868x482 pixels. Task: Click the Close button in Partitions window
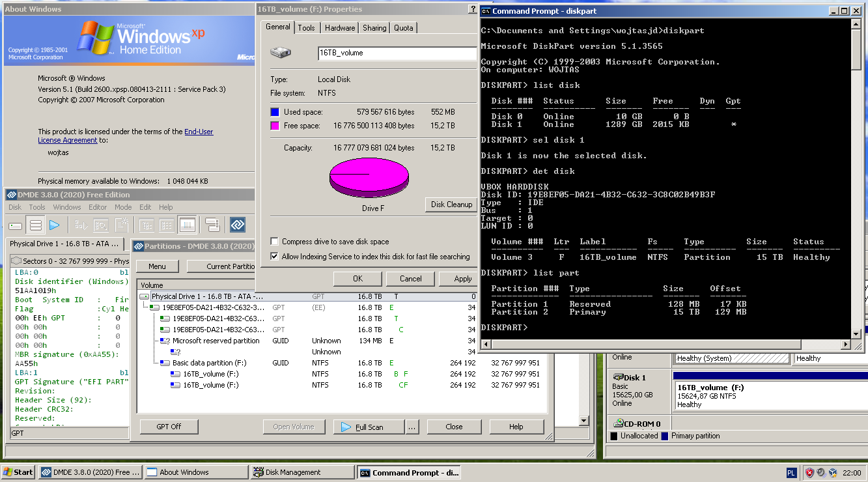pos(454,427)
